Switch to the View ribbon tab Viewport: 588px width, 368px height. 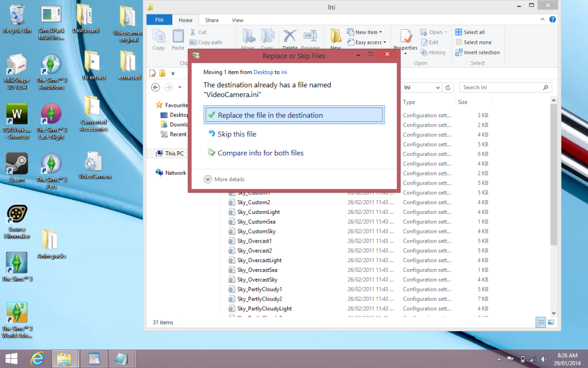tap(237, 20)
